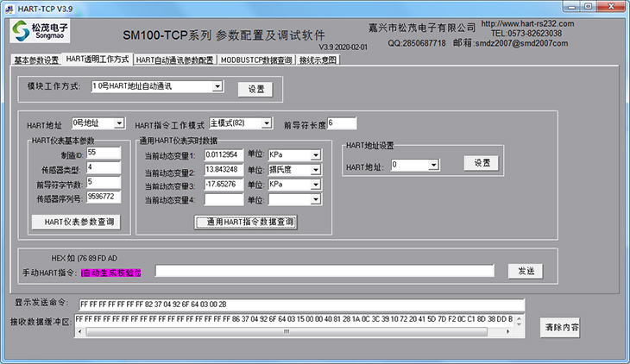This screenshot has width=630, height=364.
Task: Click the magenta 自动生成校验位 label
Action: 110,273
